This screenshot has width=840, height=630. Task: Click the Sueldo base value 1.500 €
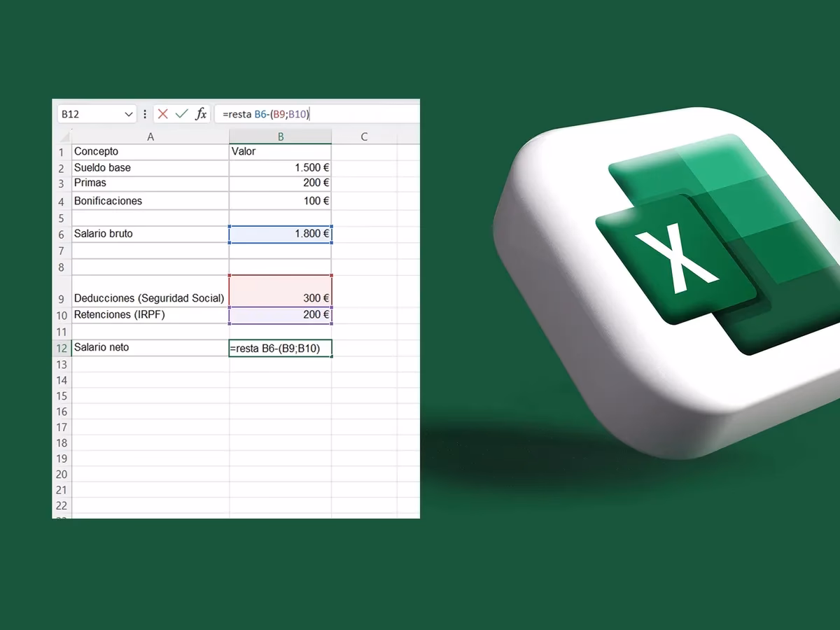pos(281,168)
